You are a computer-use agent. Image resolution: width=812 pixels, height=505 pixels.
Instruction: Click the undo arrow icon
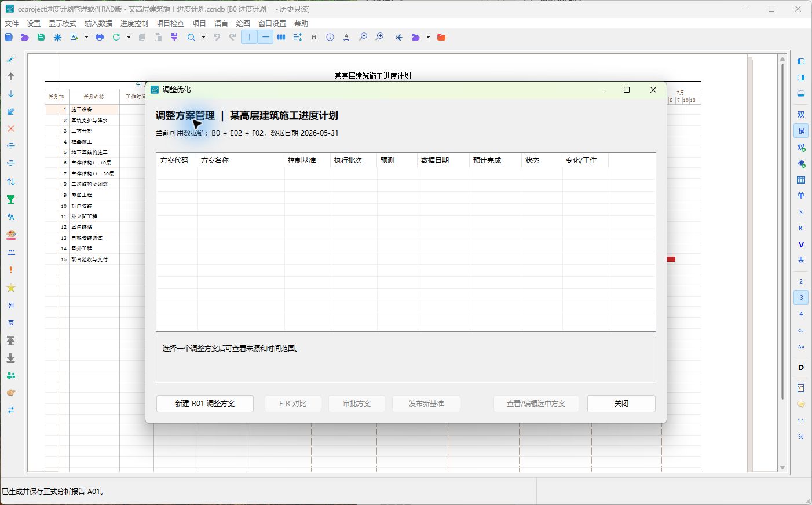click(217, 37)
